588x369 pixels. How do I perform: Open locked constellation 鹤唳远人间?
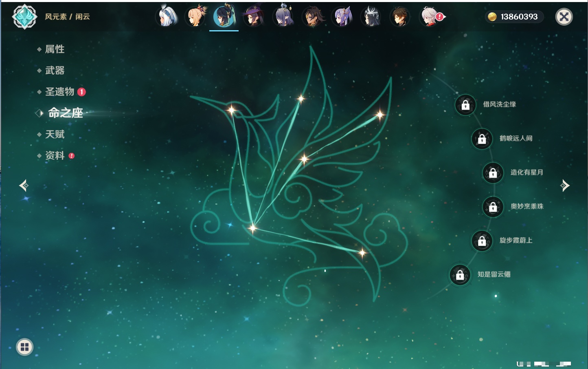[482, 139]
